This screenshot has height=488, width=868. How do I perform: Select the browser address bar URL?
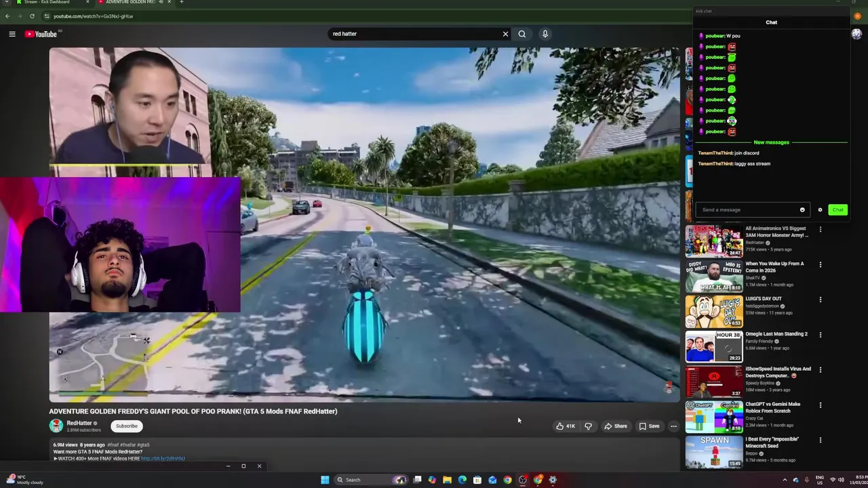(94, 16)
